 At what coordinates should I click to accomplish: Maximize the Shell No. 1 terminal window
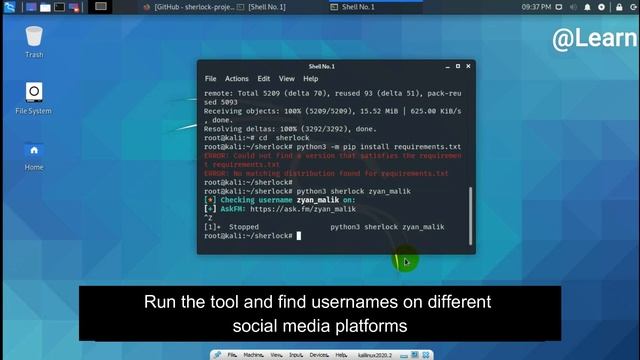pyautogui.click(x=458, y=66)
